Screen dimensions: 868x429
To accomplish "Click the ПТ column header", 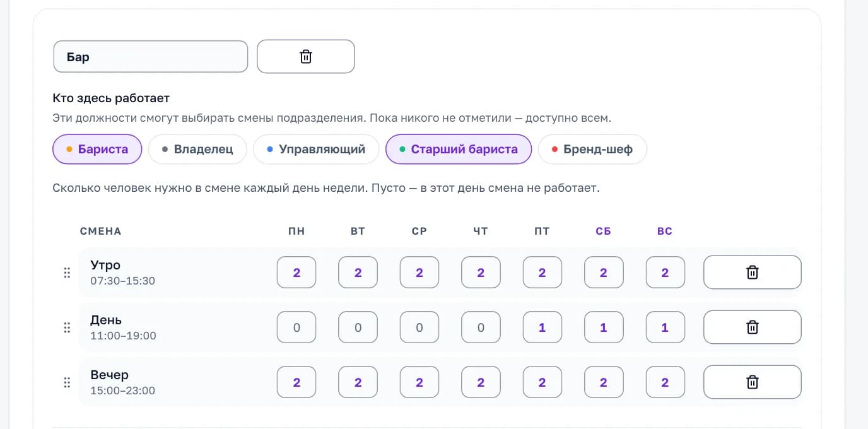I will pos(542,231).
